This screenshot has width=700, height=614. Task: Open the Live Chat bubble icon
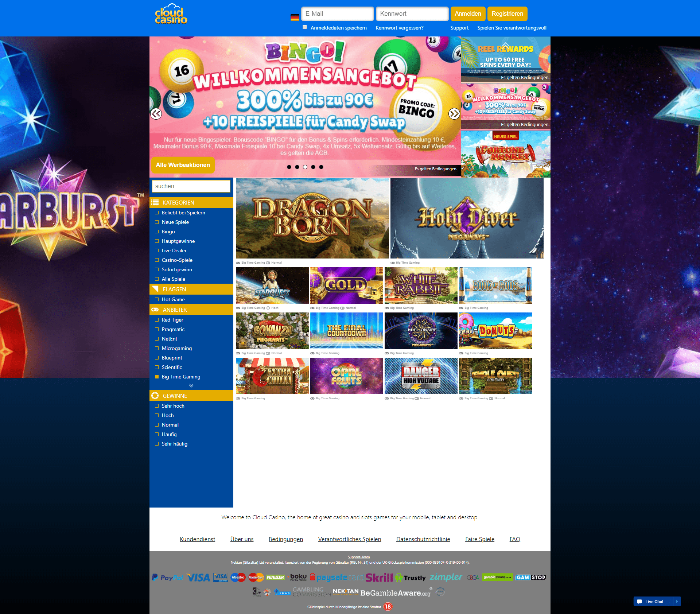pyautogui.click(x=639, y=602)
